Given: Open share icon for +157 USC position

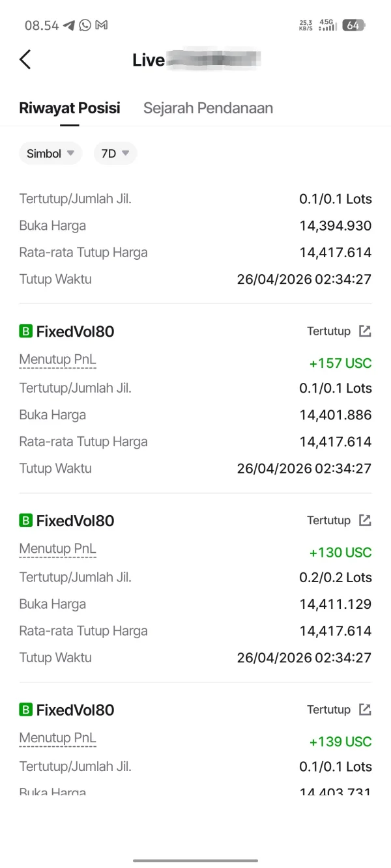Looking at the screenshot, I should (365, 331).
